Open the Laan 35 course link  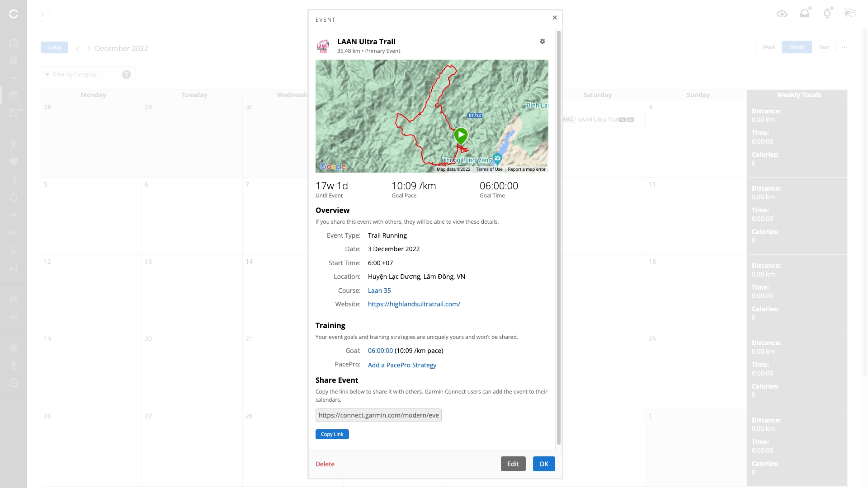click(x=379, y=291)
